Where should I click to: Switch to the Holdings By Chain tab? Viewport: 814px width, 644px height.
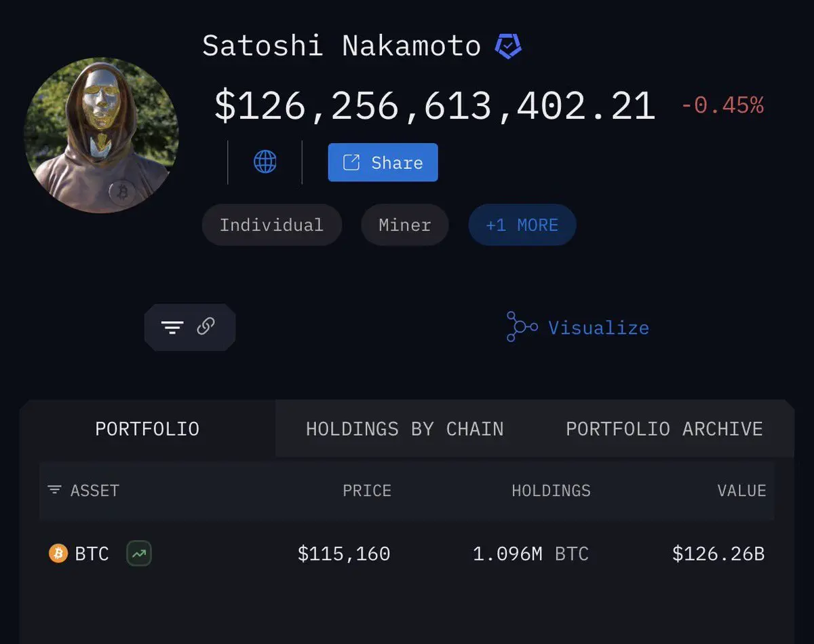point(405,429)
